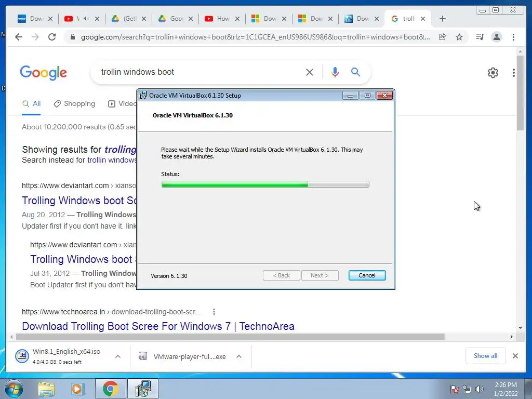Select the VirtualBox setup taskbar button

(143, 389)
